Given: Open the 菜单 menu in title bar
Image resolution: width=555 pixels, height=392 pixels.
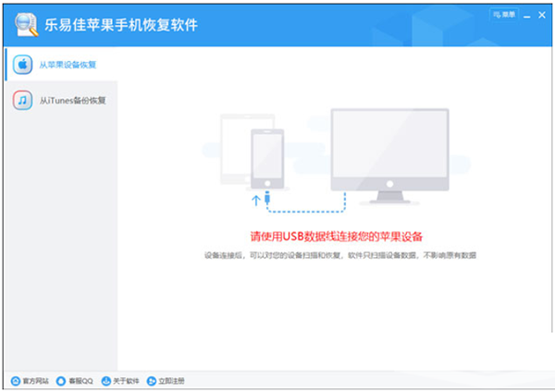Looking at the screenshot, I should (x=504, y=15).
